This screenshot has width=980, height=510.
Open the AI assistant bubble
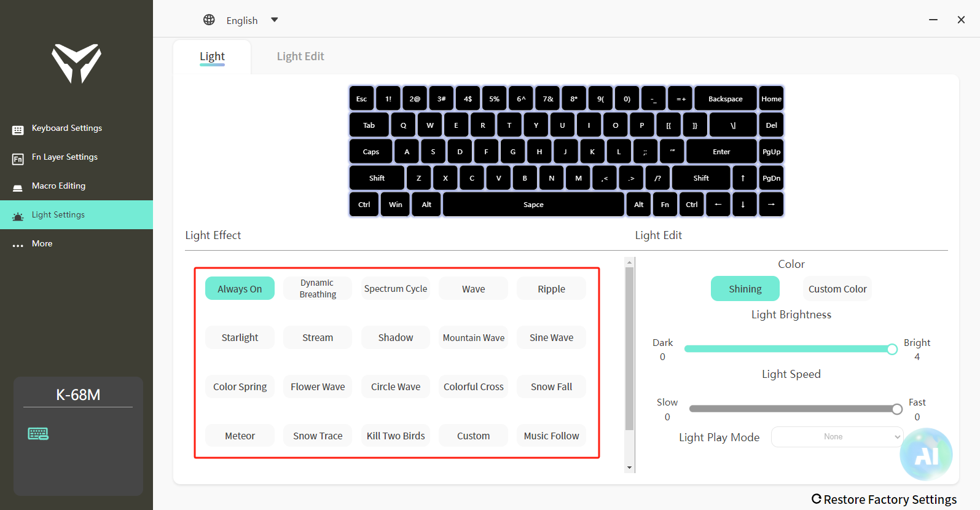[x=926, y=455]
